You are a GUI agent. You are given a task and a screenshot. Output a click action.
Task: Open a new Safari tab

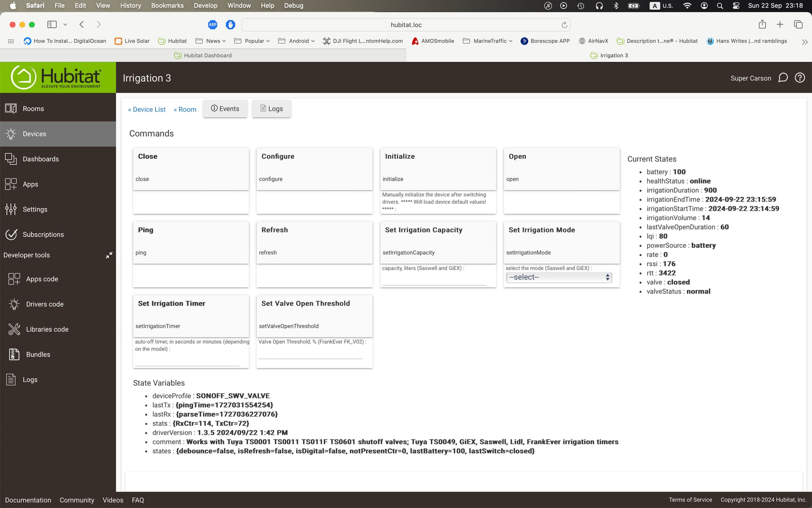coord(780,25)
